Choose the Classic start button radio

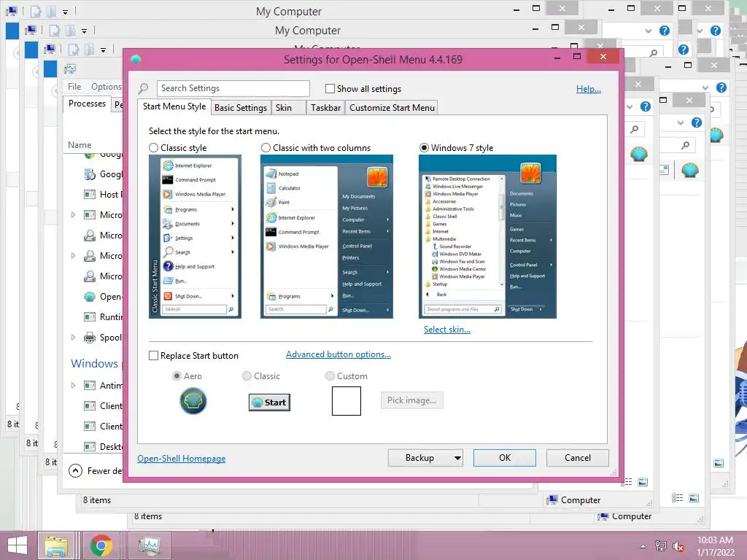coord(247,376)
